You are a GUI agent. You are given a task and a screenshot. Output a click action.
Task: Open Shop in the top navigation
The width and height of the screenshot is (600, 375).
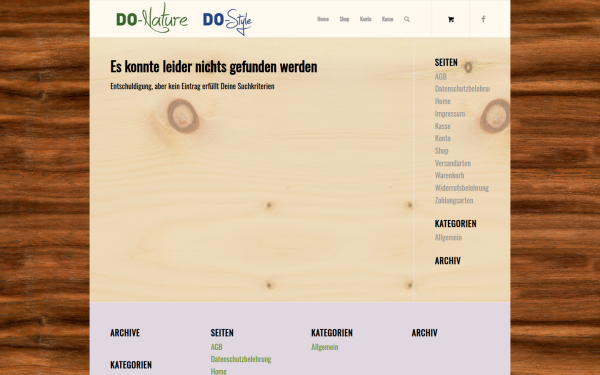[x=344, y=19]
